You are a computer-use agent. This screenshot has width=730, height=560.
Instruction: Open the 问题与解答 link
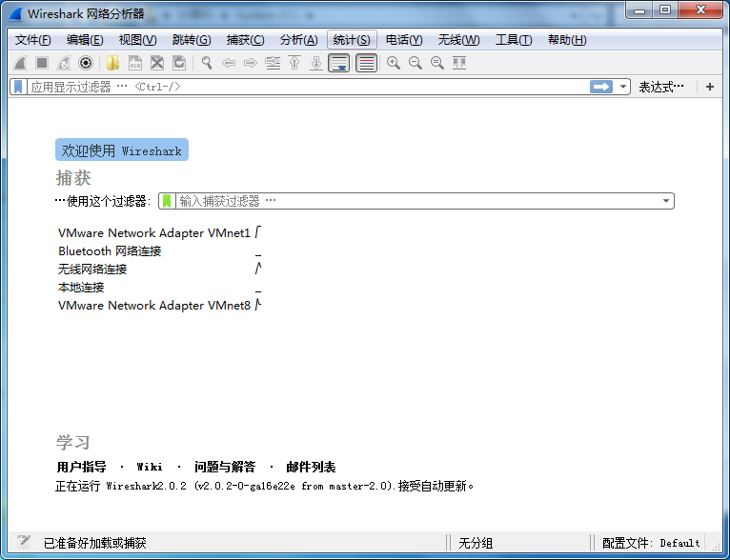[x=225, y=467]
